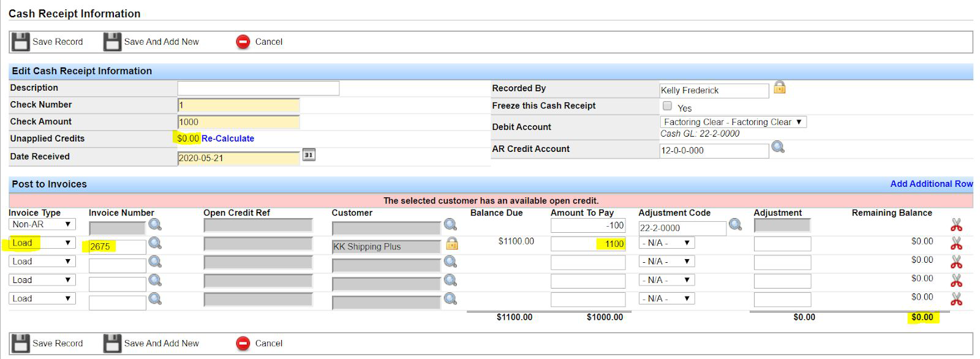The height and width of the screenshot is (359, 980).
Task: Click the scissors icon on the last Load row
Action: (956, 299)
